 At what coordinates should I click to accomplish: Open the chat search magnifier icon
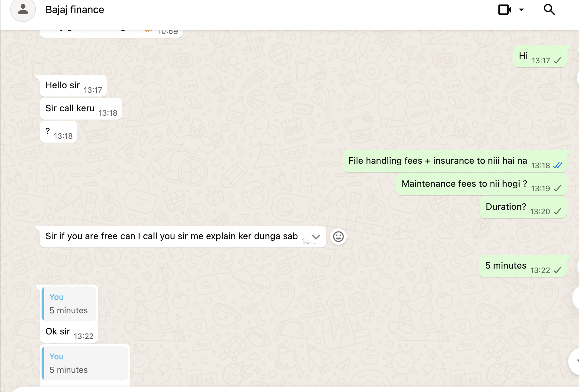click(549, 10)
